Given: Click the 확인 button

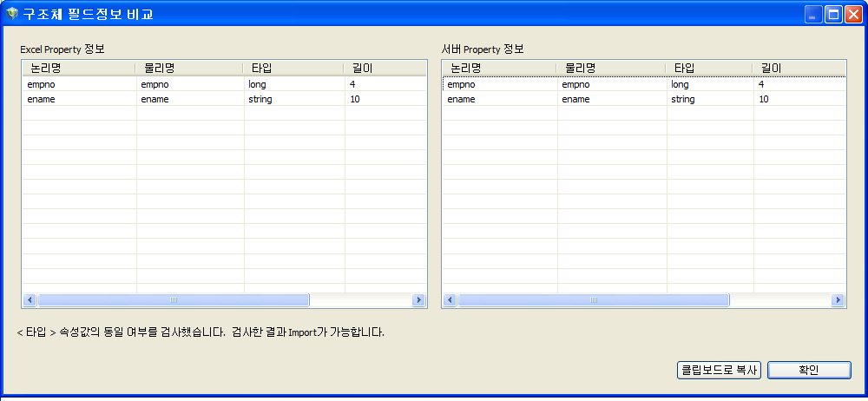Looking at the screenshot, I should point(808,370).
